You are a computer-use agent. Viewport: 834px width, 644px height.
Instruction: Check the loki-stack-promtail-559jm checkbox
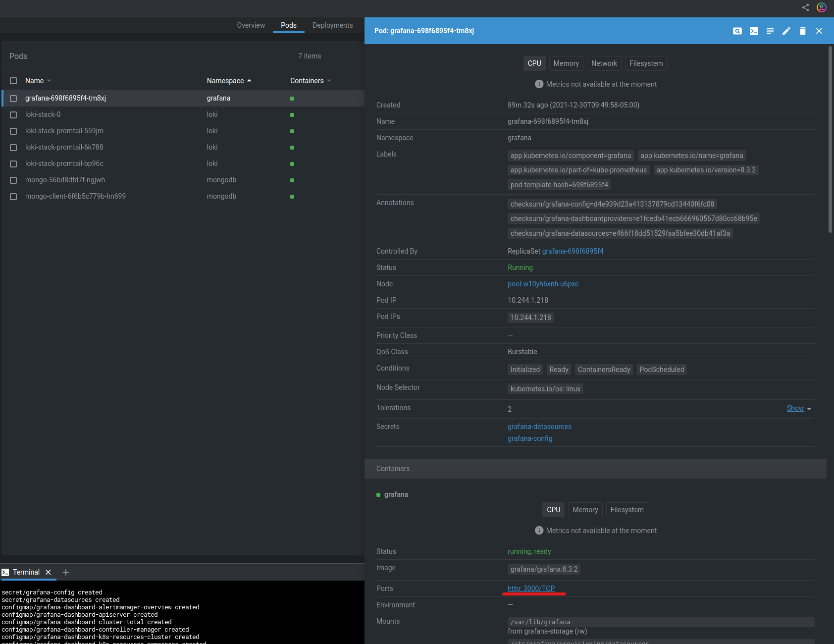[x=13, y=131]
